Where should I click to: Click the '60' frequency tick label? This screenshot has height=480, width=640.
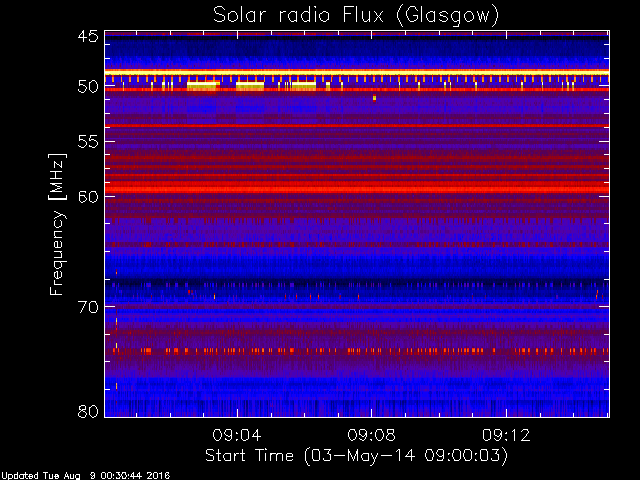tap(88, 197)
